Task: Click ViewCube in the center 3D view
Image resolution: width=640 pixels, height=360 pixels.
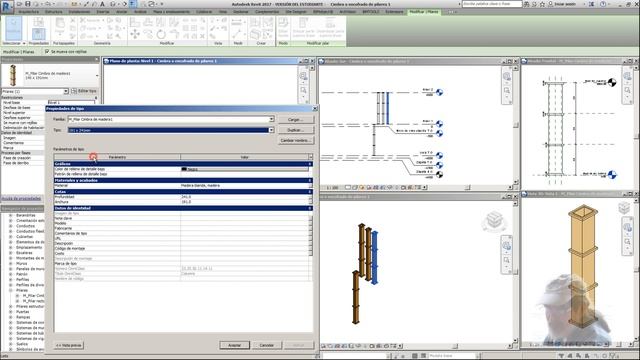Action: pyautogui.click(x=494, y=220)
